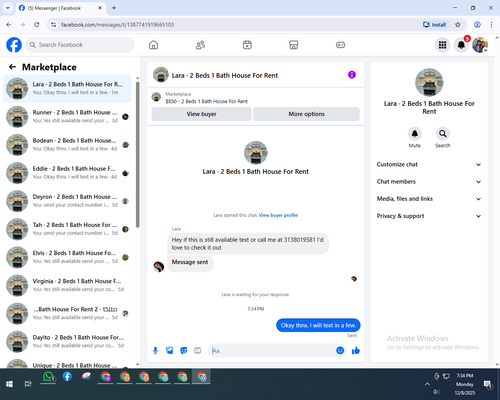This screenshot has height=400, width=500.
Task: Open a new browser tab
Action: (114, 8)
